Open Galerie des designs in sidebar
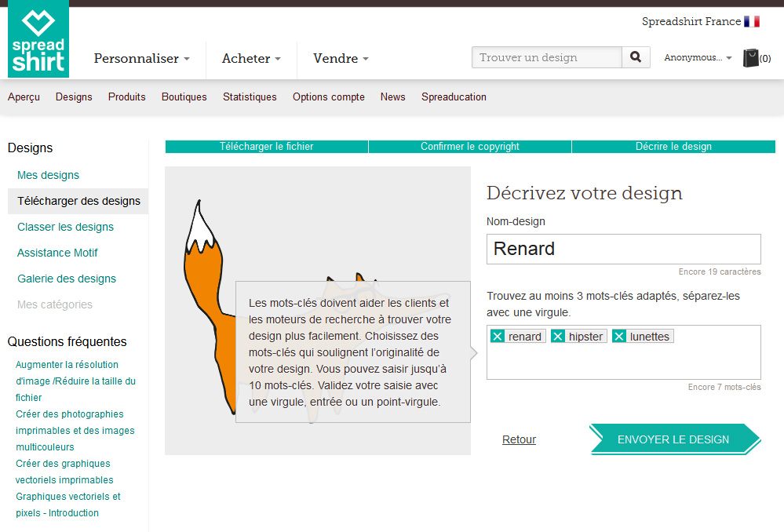Screen dimensions: 784x532 [x=67, y=279]
